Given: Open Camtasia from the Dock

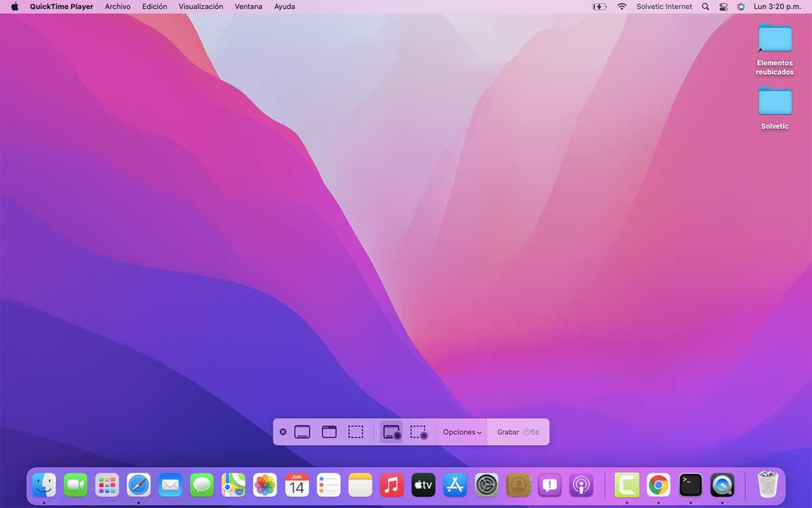Looking at the screenshot, I should [627, 485].
